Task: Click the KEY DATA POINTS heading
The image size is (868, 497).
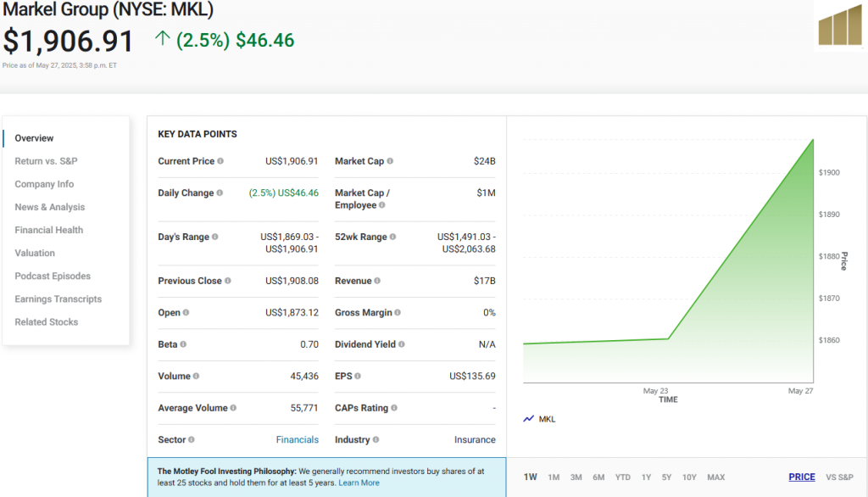Action: [x=197, y=134]
